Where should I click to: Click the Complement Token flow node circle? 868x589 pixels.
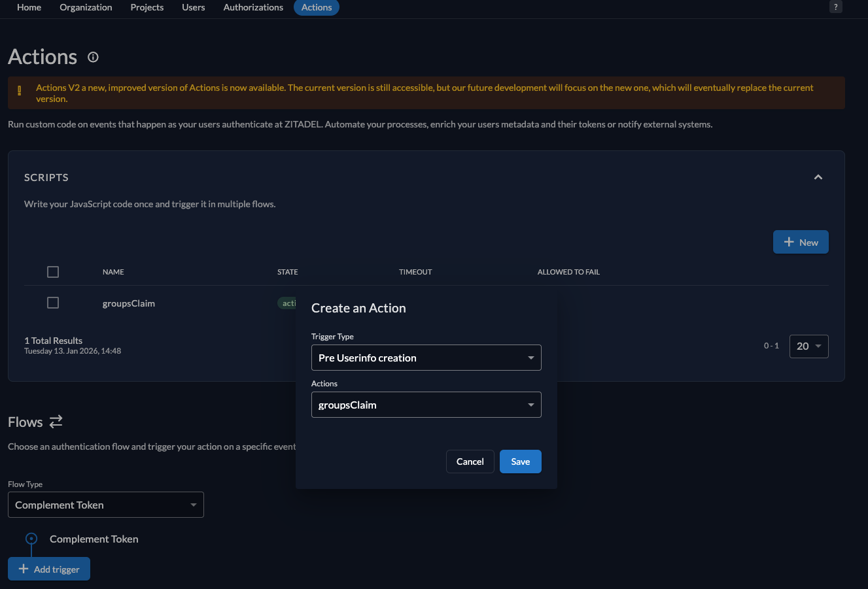[x=31, y=539]
